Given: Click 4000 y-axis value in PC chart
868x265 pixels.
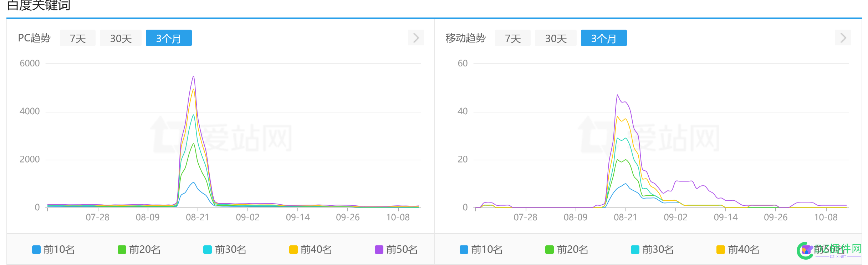Looking at the screenshot, I should (x=30, y=111).
